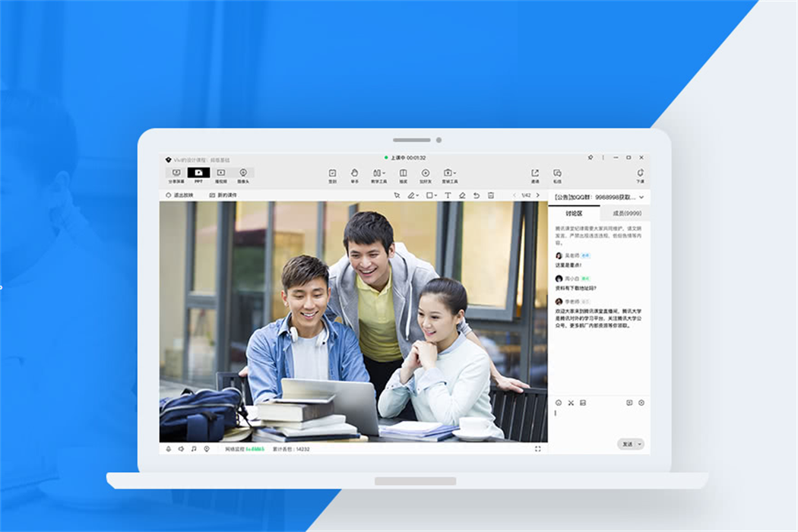Open the pen tool dropdown
This screenshot has height=532, width=798.
[413, 195]
